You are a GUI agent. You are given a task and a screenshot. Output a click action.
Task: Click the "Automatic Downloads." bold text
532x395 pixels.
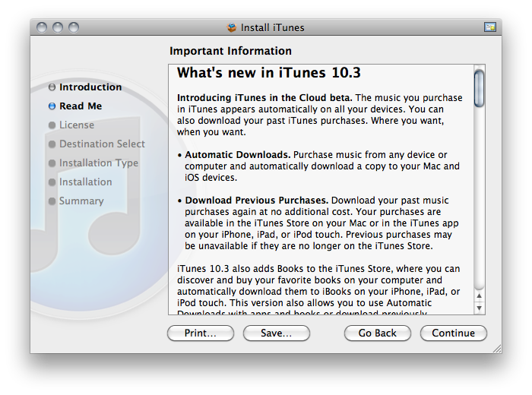point(237,155)
